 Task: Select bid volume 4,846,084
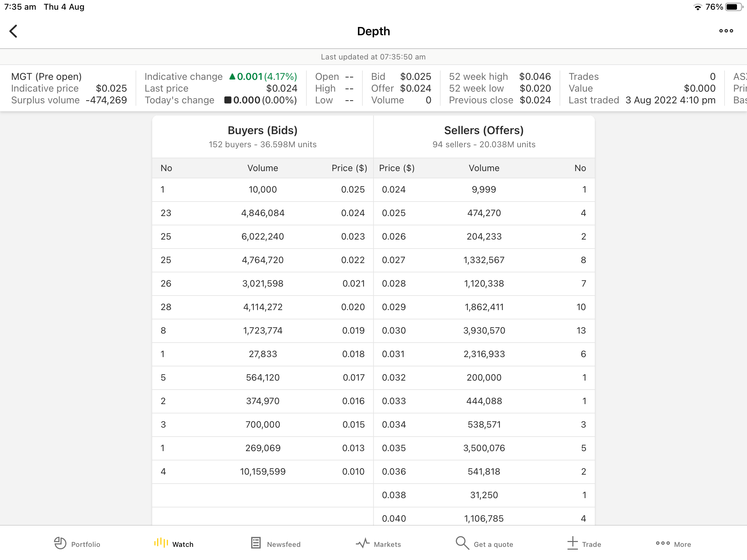tap(263, 213)
